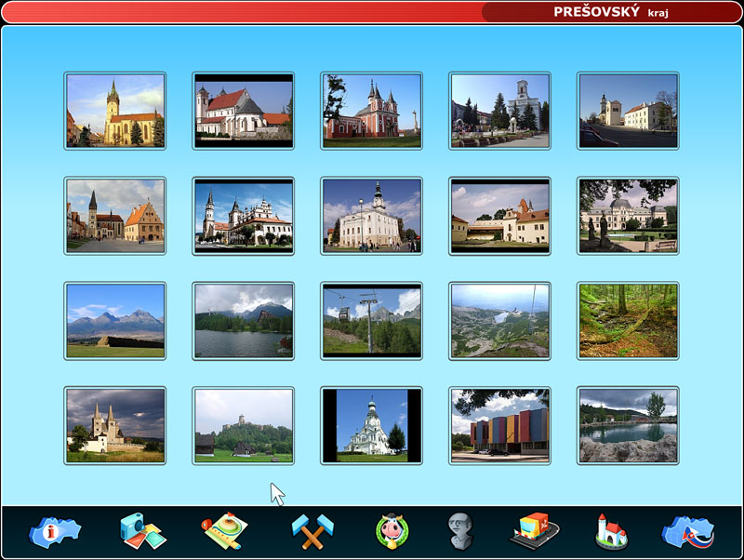View the red baroque church photo
Viewport: 744px width, 560px height.
(371, 111)
